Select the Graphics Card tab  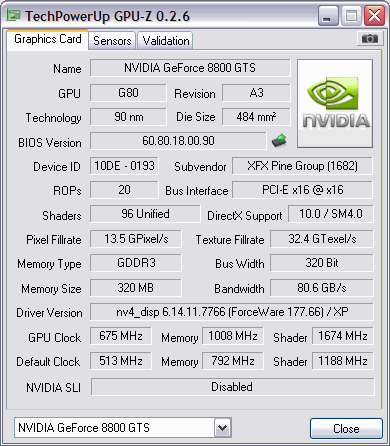pos(47,39)
